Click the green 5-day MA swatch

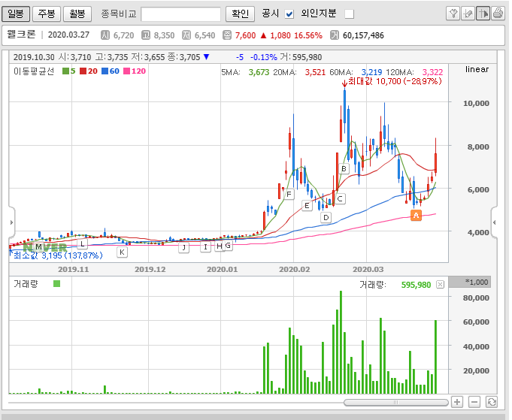point(65,71)
